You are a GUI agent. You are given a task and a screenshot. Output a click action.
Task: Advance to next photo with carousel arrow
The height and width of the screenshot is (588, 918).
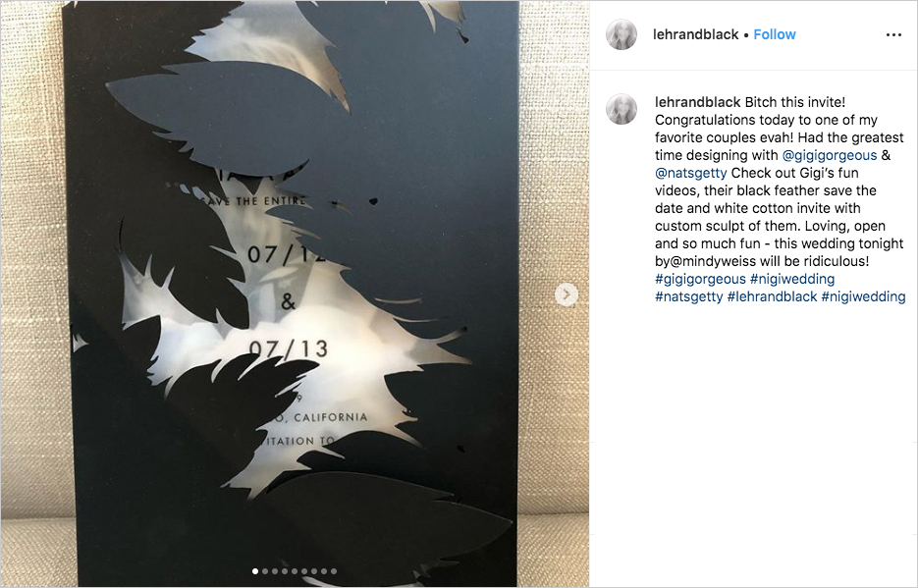[566, 294]
